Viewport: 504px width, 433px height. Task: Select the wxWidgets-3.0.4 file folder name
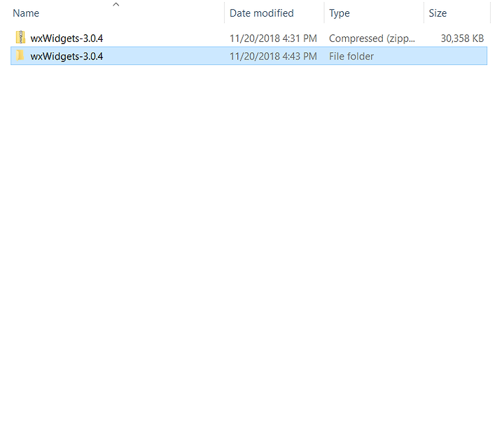pos(66,56)
